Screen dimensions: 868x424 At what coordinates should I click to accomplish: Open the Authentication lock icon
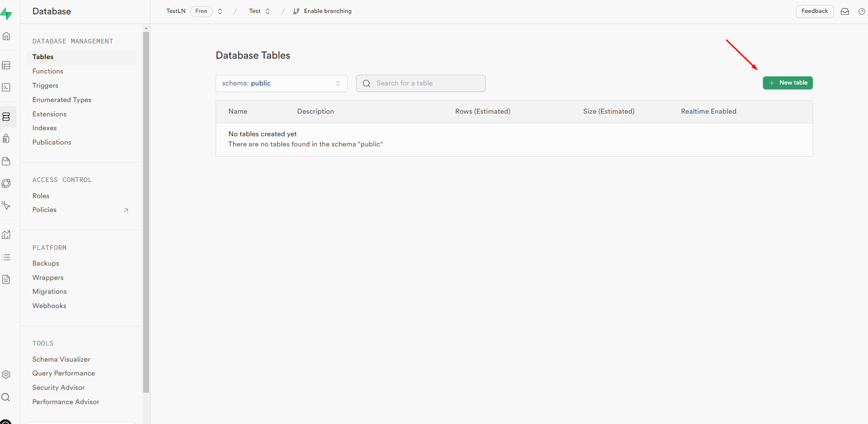point(6,139)
